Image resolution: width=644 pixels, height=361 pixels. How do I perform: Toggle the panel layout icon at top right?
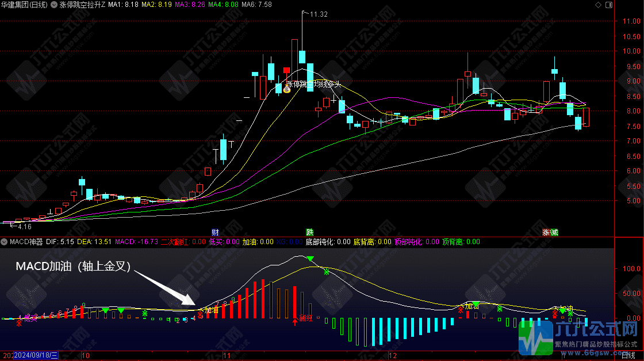coord(609,5)
